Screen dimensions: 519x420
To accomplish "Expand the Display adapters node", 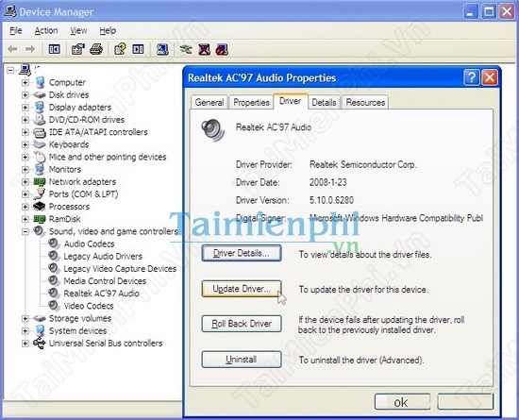I will tap(25, 108).
